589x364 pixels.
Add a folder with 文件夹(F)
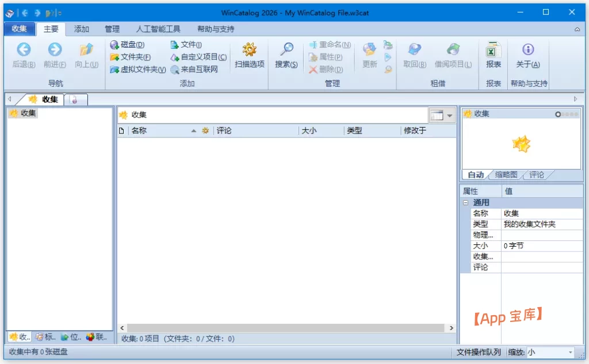pyautogui.click(x=131, y=57)
